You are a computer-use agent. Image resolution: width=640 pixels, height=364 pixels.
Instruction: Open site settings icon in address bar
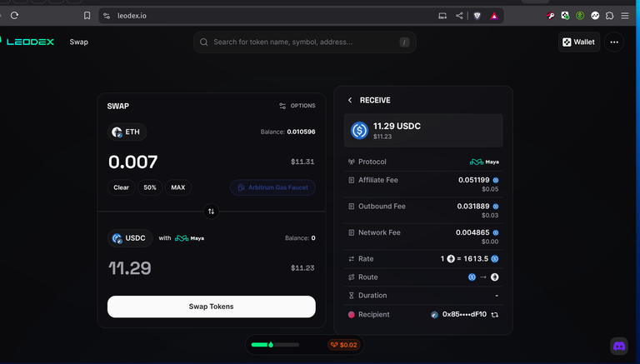107,16
